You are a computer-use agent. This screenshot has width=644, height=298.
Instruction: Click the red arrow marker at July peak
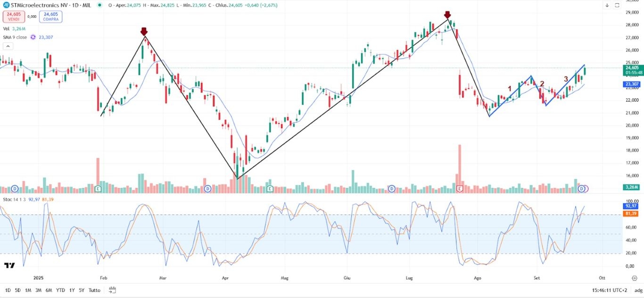click(447, 15)
